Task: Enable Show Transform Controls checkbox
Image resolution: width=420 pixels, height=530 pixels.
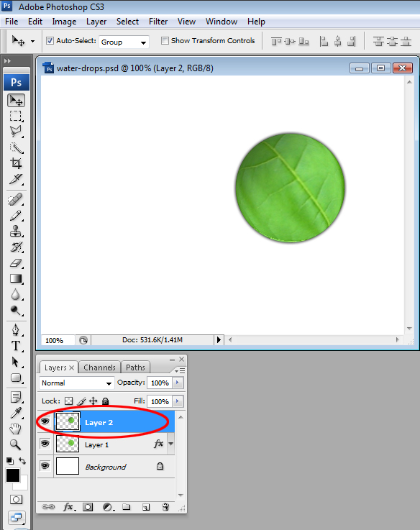Action: tap(165, 41)
